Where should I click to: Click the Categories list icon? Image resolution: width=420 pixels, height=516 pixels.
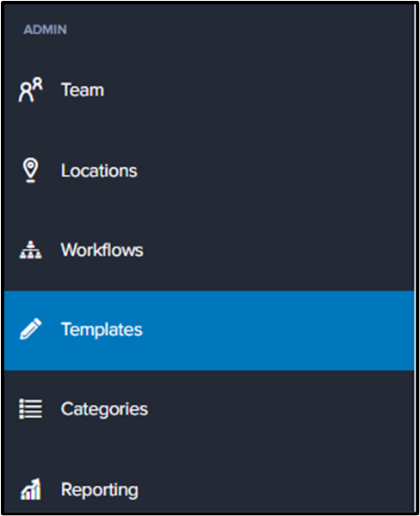click(31, 408)
